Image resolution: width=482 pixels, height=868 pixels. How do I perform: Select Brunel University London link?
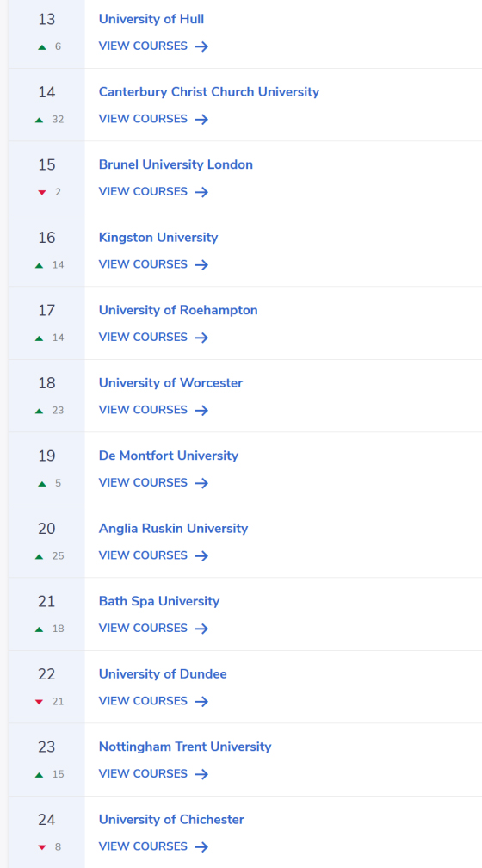(x=176, y=165)
